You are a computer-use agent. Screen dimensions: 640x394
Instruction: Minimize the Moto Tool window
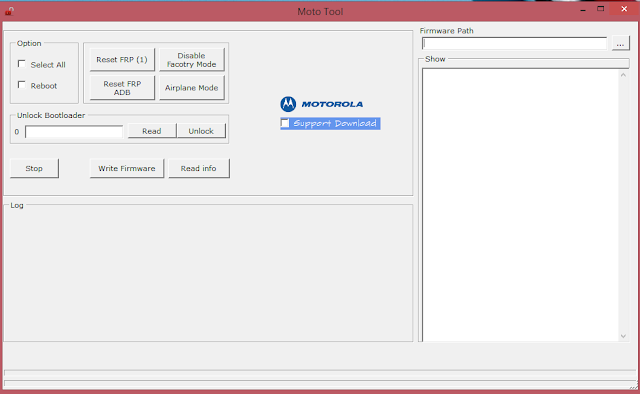(x=583, y=9)
